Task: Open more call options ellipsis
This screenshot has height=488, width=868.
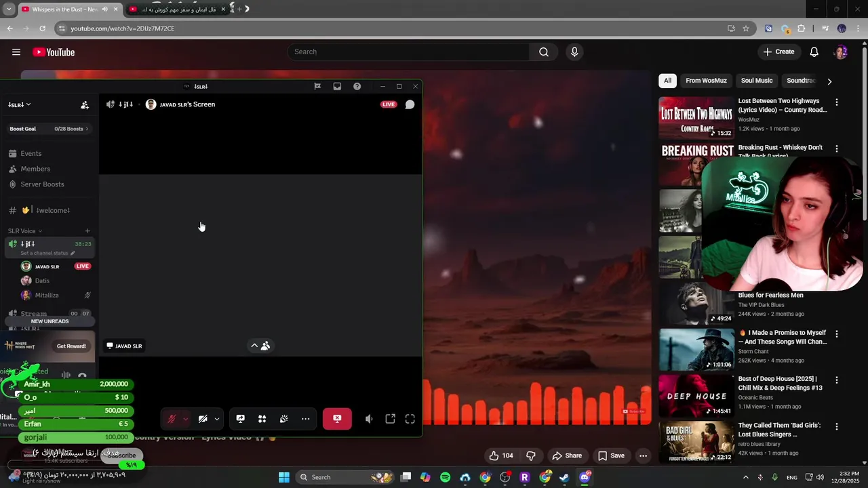Action: coord(306,419)
